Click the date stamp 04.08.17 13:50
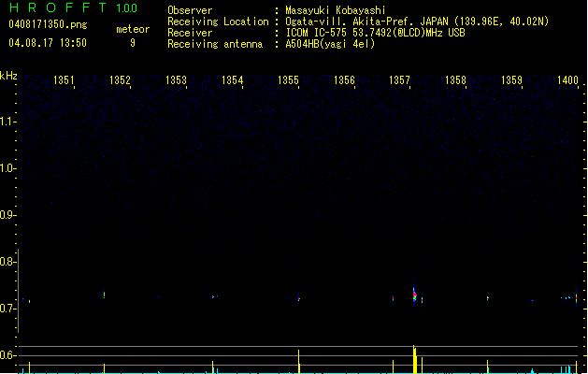This screenshot has height=374, width=588. click(x=48, y=43)
